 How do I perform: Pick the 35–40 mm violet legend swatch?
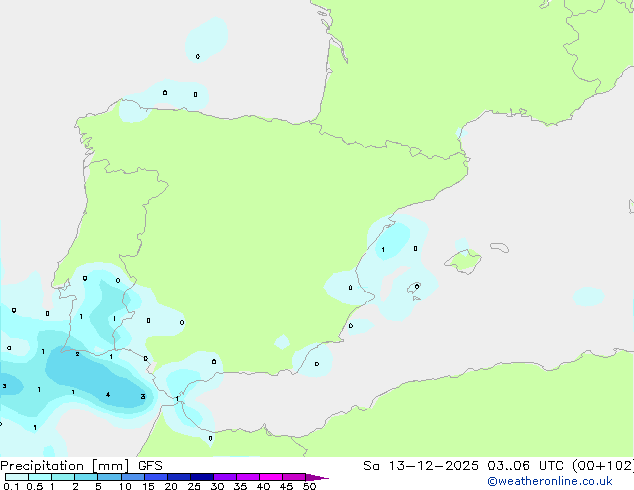coord(247,477)
